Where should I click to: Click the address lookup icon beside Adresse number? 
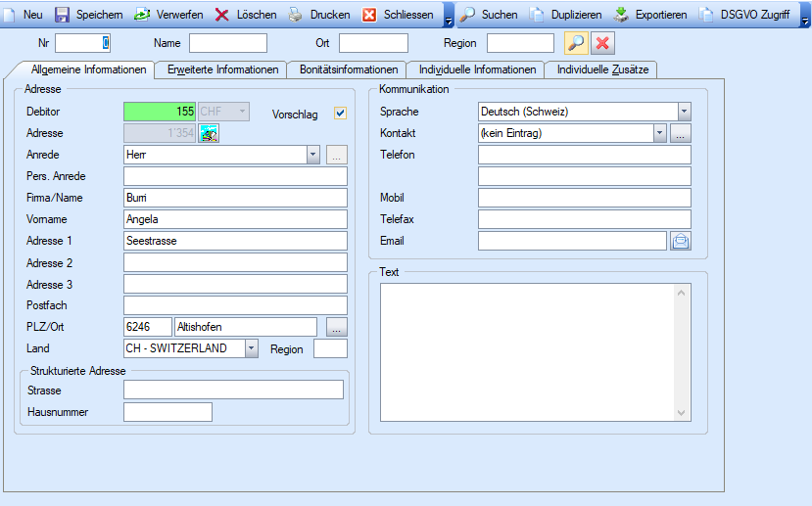pyautogui.click(x=210, y=133)
